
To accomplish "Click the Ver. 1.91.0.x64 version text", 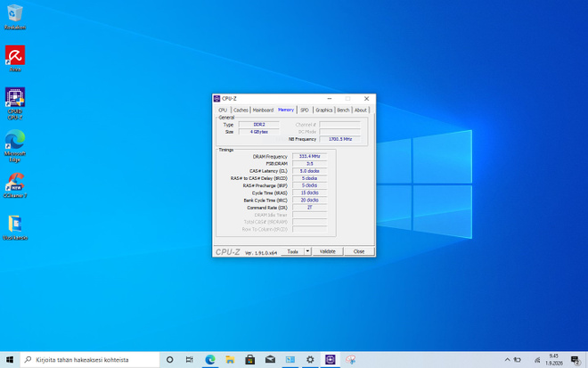I will [261, 253].
